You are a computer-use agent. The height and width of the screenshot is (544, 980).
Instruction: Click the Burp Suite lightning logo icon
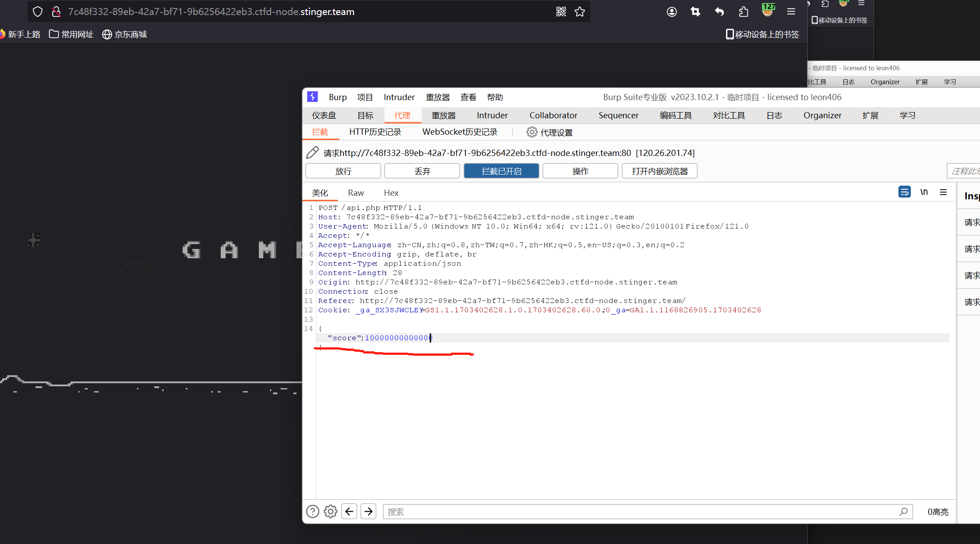click(312, 97)
